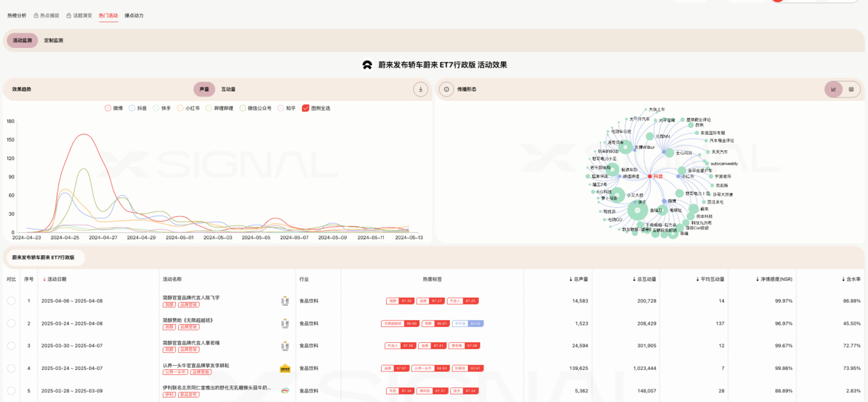Click the lock icon by 热点捕捉
Screen dimensions: 868x402
[x=36, y=16]
